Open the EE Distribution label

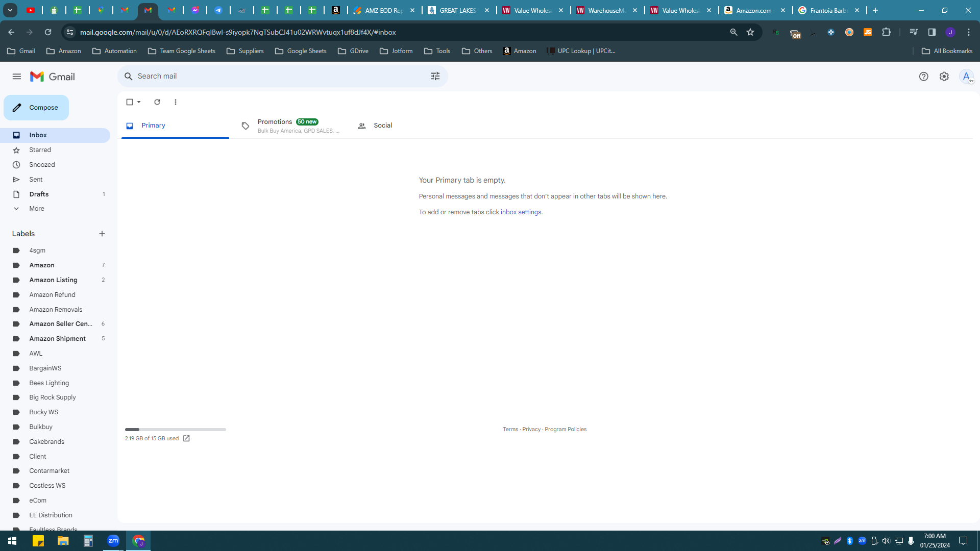tap(55, 515)
